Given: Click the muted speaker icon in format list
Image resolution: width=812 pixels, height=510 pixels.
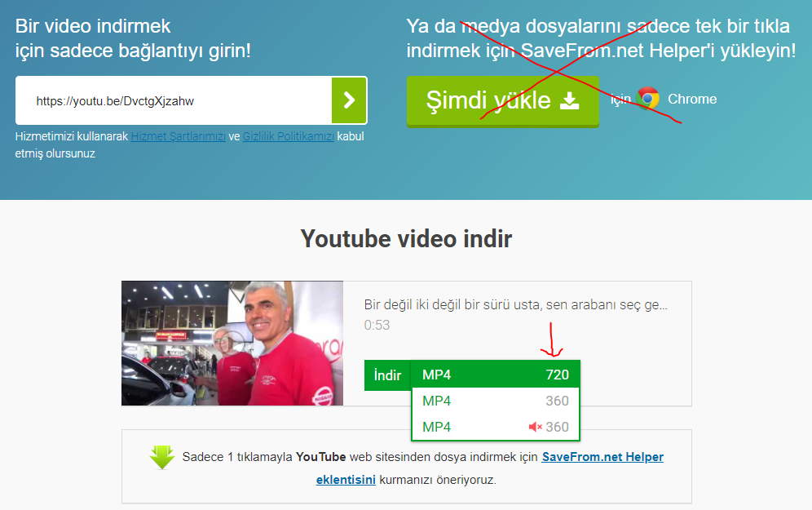Looking at the screenshot, I should click(x=535, y=427).
